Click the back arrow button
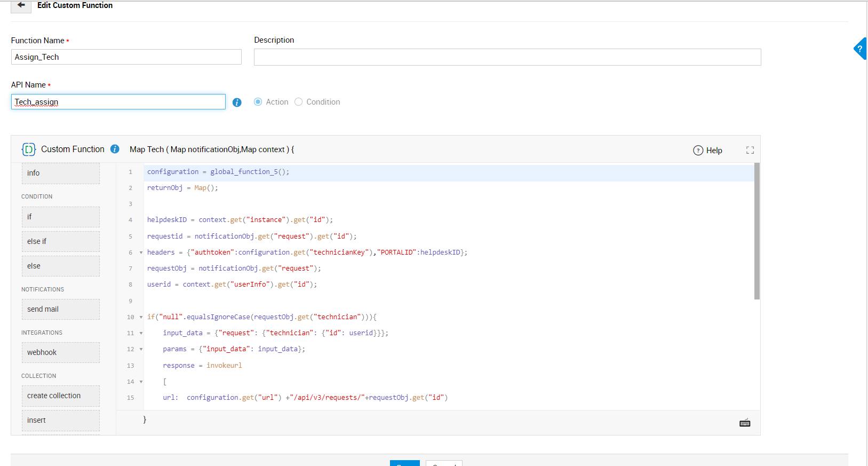The image size is (868, 466). (x=21, y=5)
